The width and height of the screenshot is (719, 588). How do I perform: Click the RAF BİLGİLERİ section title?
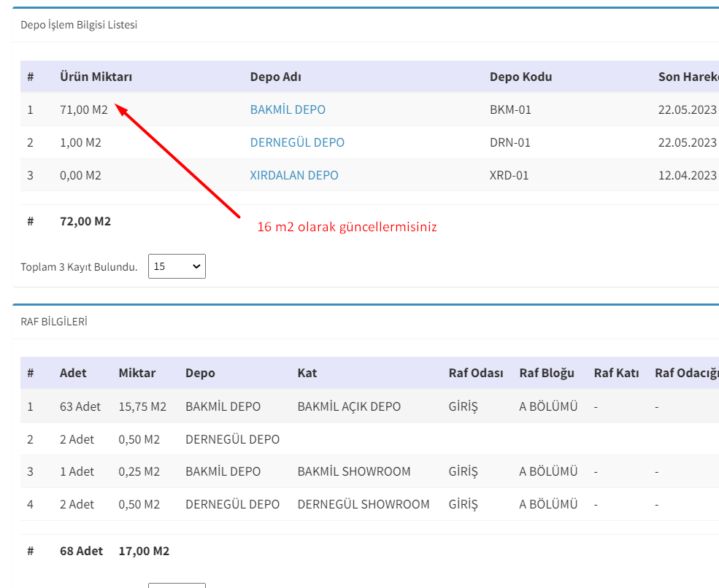(54, 322)
